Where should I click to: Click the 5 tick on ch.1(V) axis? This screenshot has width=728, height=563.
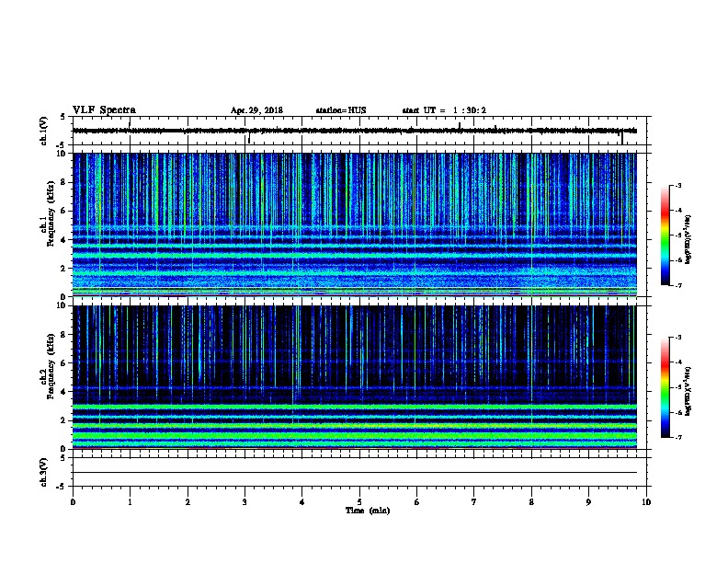tap(63, 117)
